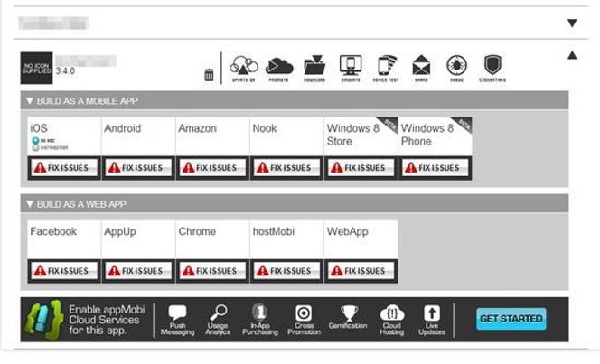Click the AppUp web app label
The image size is (600, 364).
(x=120, y=232)
